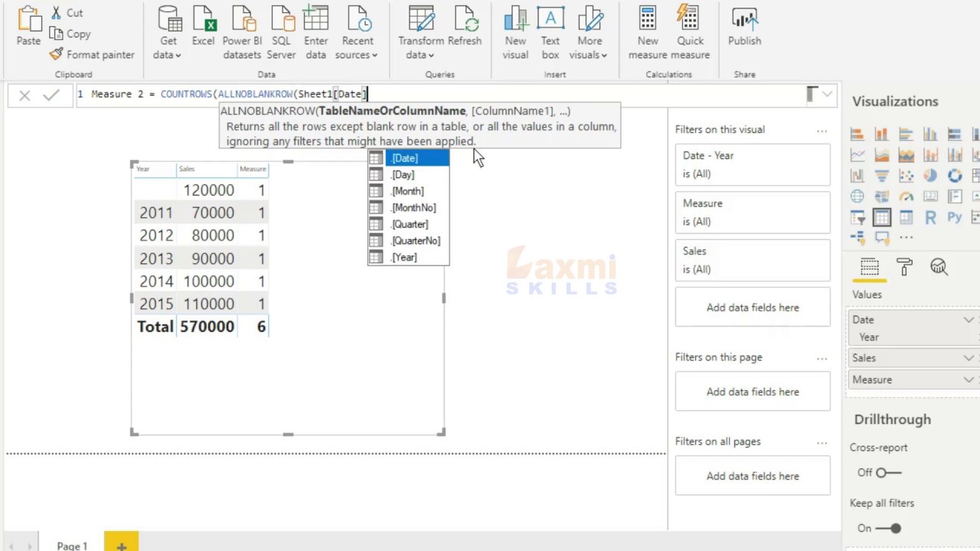Switch to the Page 1 tab
Viewport: 980px width, 551px height.
tap(72, 546)
